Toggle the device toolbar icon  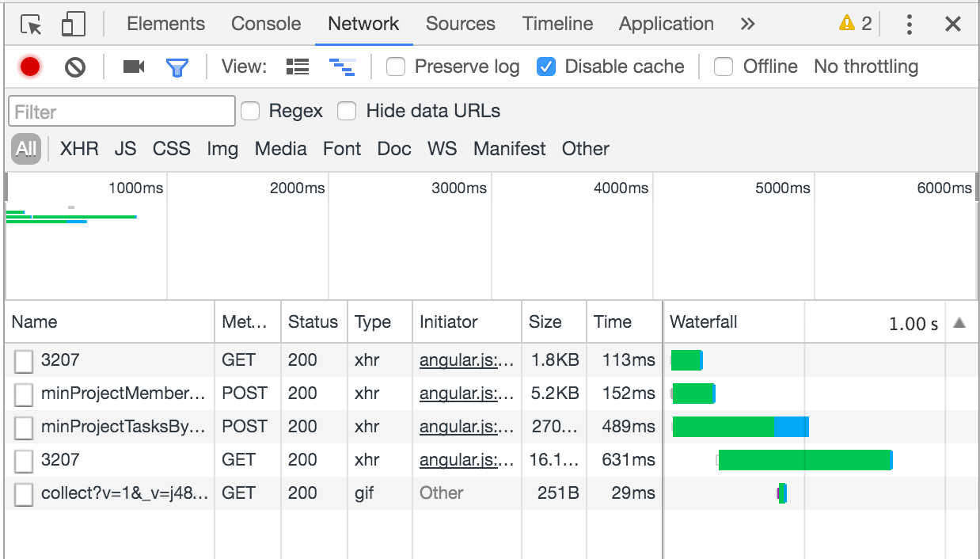[x=72, y=24]
